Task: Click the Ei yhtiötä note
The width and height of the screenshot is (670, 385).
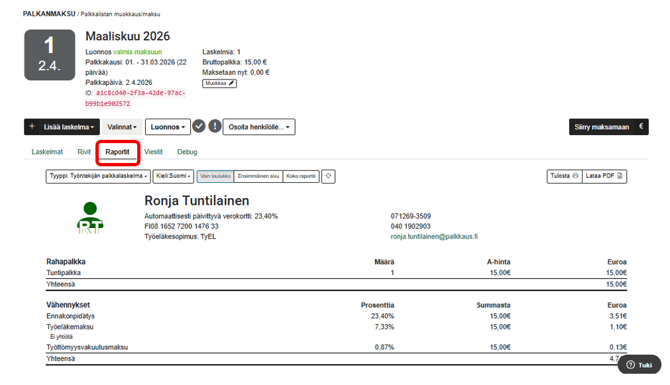Action: click(61, 337)
